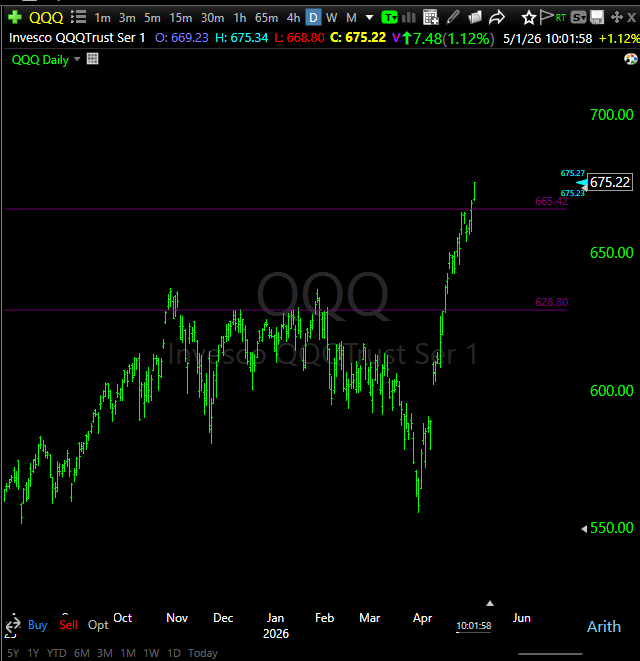Image resolution: width=640 pixels, height=661 pixels.
Task: Click the floppy disk save icon
Action: (597, 17)
